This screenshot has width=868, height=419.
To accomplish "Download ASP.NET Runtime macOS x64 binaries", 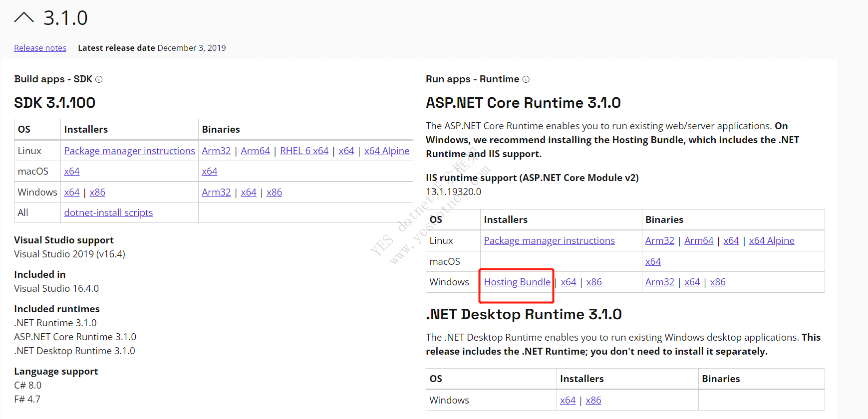I will (653, 261).
